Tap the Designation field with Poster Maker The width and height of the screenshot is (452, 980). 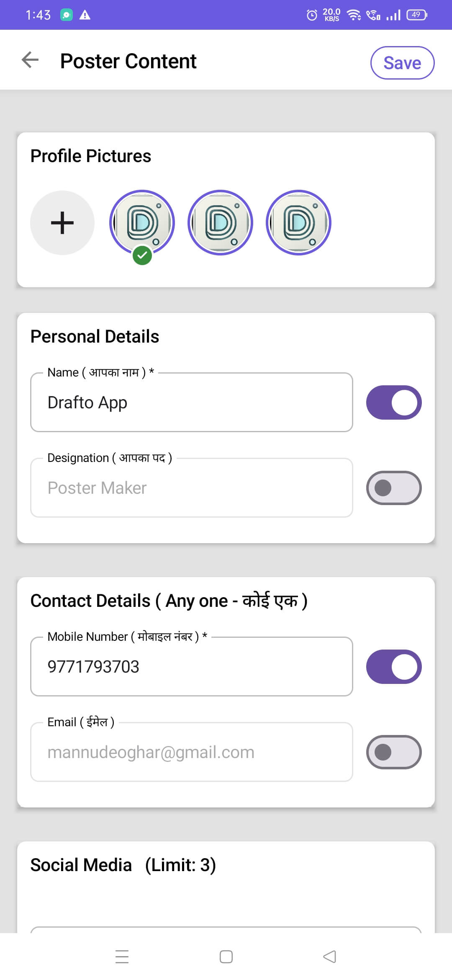[x=192, y=487]
